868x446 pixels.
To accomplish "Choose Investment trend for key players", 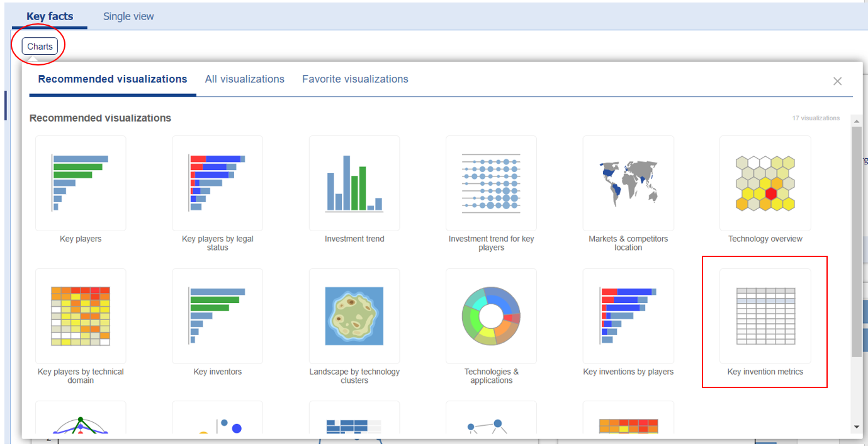I will [491, 183].
